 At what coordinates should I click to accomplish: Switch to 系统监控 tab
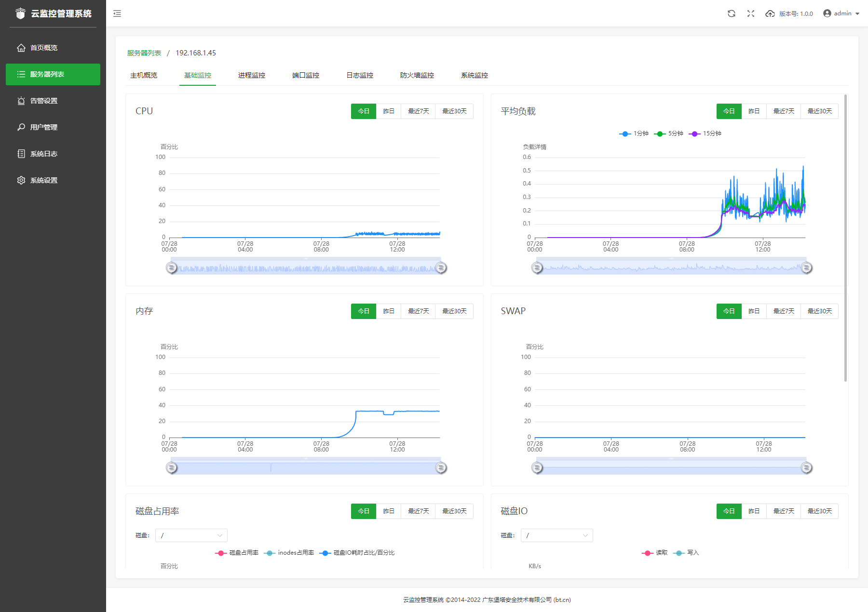(x=475, y=75)
